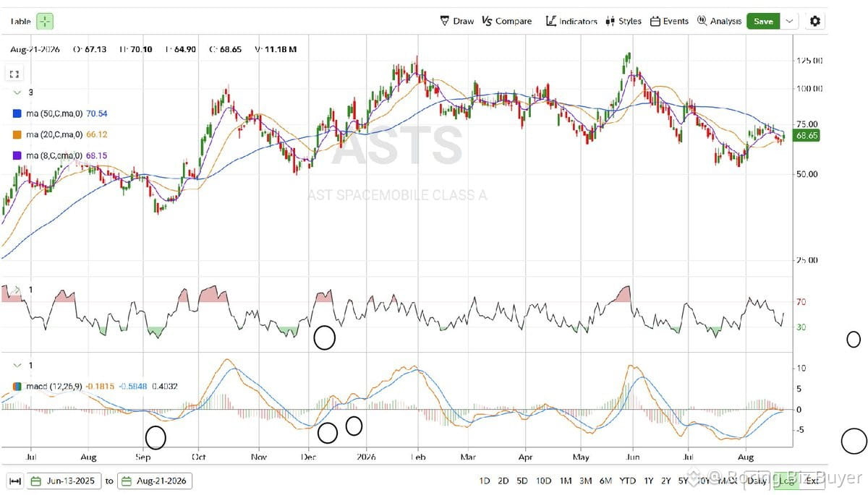Select the 10D time range
This screenshot has width=868, height=495.
544,481
